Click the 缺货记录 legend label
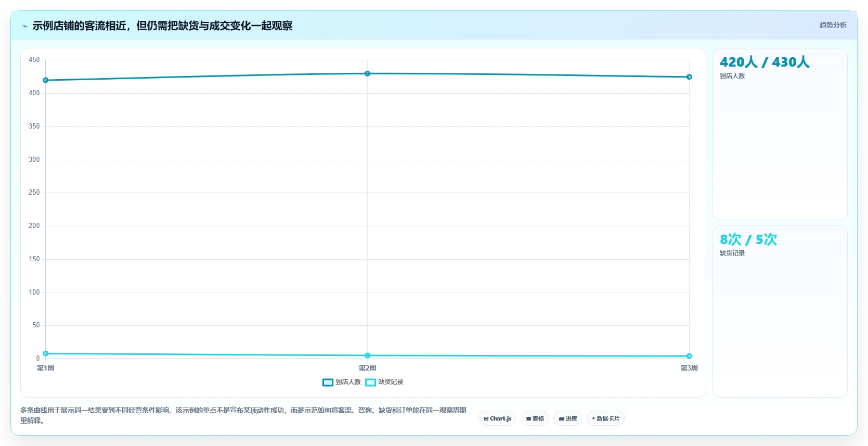 (x=391, y=382)
